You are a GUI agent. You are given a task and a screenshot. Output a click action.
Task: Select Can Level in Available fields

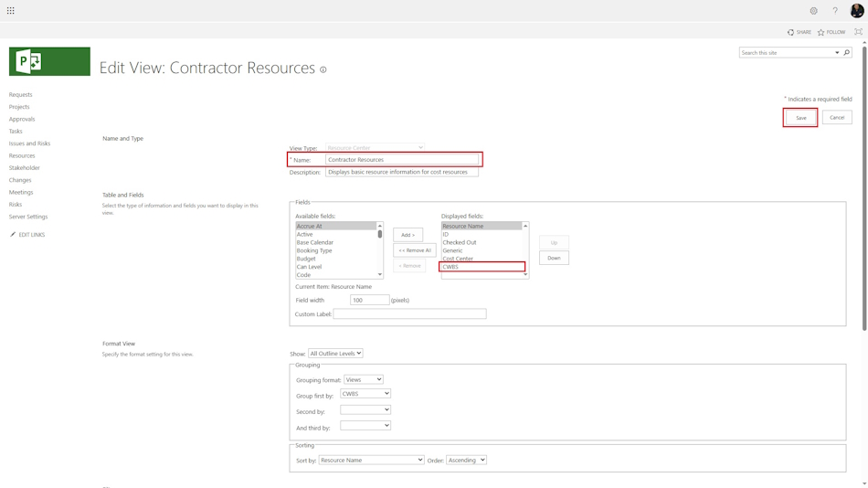tap(335, 267)
